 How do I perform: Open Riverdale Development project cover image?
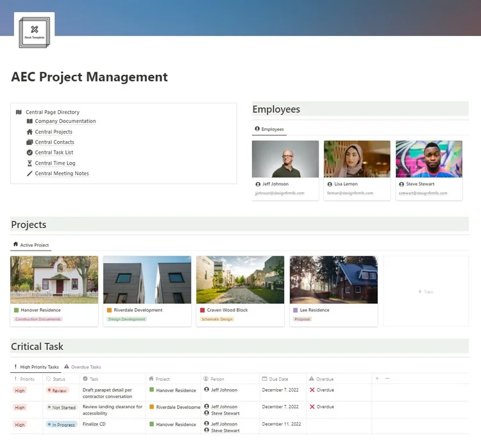tap(148, 279)
